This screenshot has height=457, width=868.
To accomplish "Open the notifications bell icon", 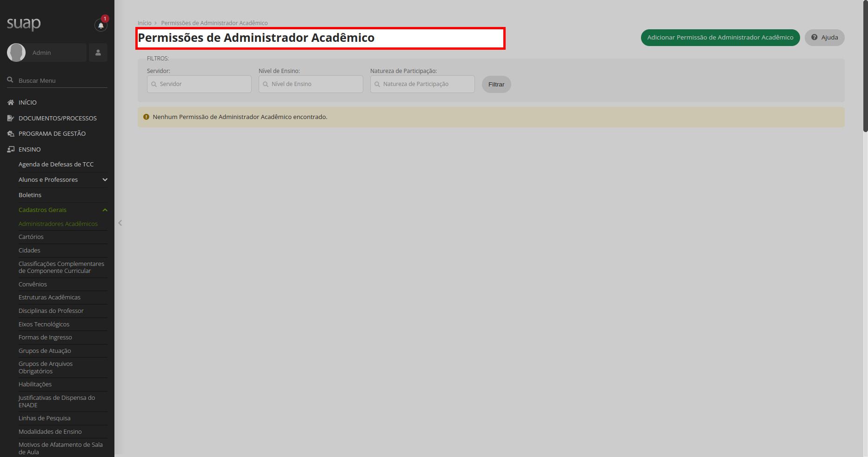I will click(101, 25).
